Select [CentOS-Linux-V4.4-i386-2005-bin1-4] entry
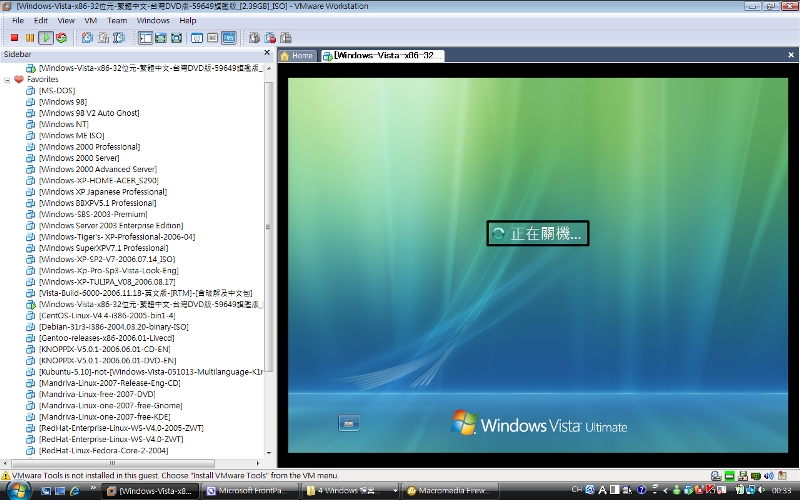 click(107, 315)
